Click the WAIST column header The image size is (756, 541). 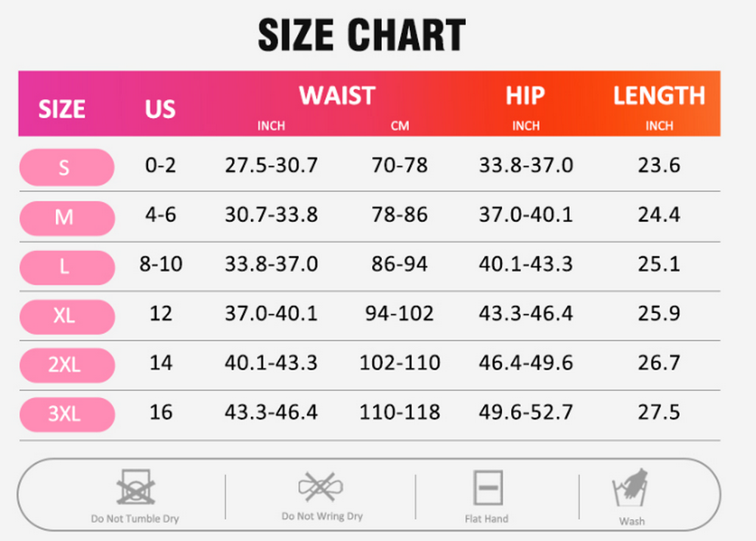coord(336,95)
